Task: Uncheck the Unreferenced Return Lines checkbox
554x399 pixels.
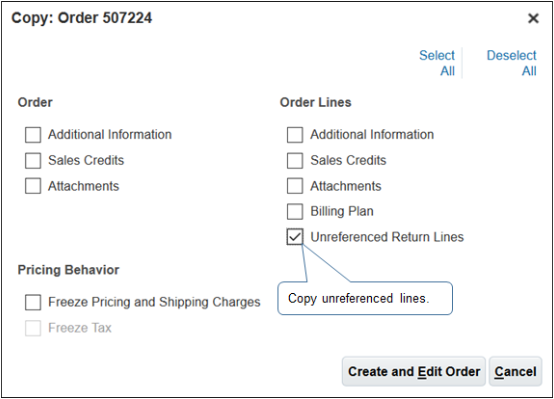Action: (x=295, y=237)
